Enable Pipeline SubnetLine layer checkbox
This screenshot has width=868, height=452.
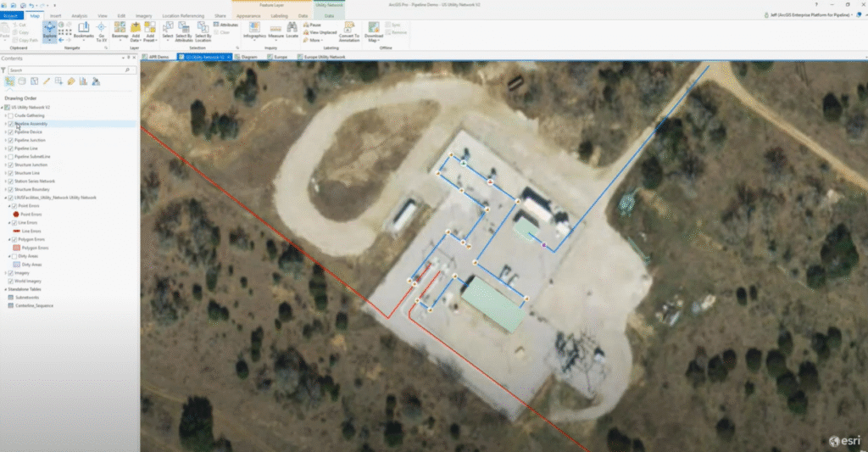10,157
